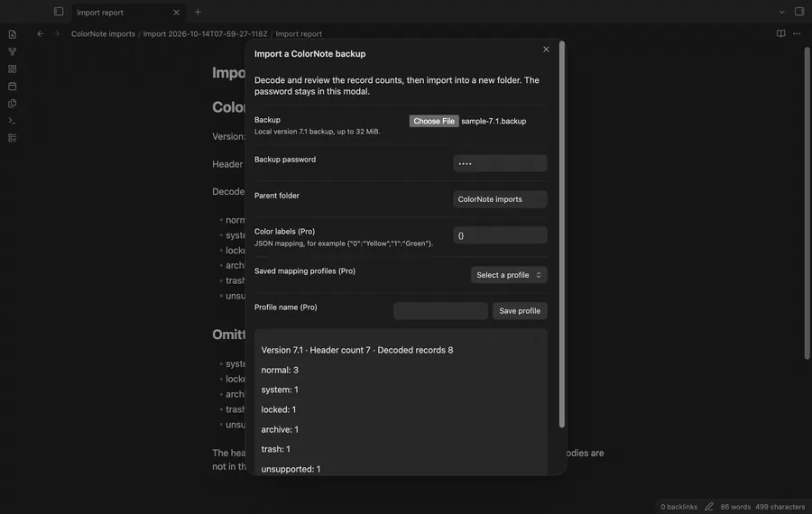Edit the Color labels JSON field

coord(500,235)
